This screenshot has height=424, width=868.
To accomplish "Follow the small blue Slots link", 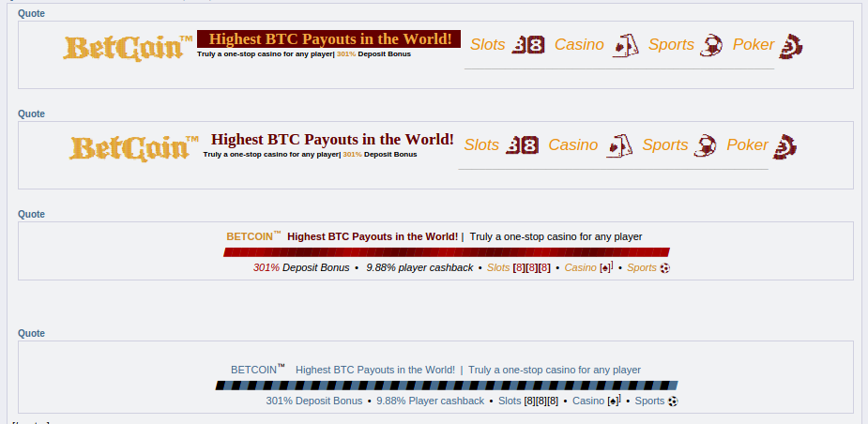I will 510,401.
